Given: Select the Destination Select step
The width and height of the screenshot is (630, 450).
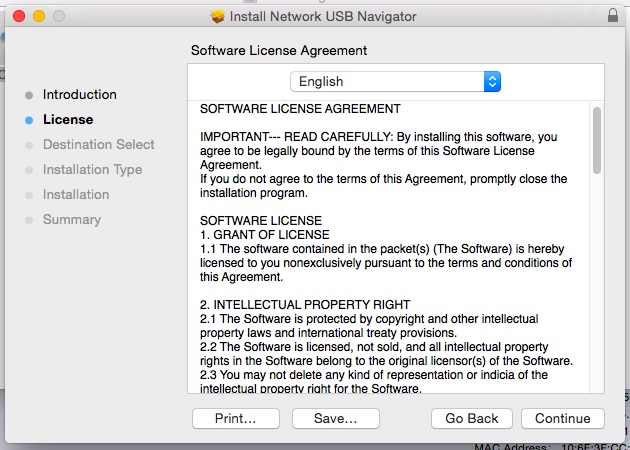Looking at the screenshot, I should [x=98, y=144].
